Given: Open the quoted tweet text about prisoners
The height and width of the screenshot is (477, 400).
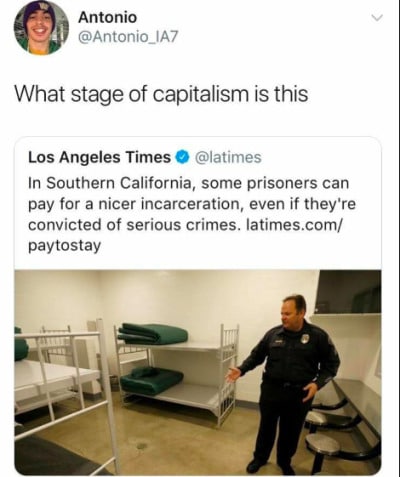Looking at the screenshot, I should pyautogui.click(x=192, y=214).
